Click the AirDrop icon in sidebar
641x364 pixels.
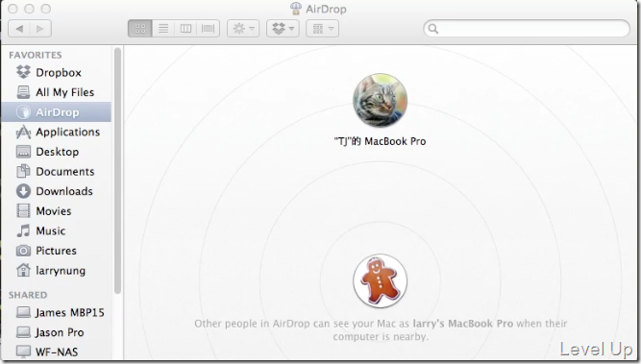[x=23, y=112]
